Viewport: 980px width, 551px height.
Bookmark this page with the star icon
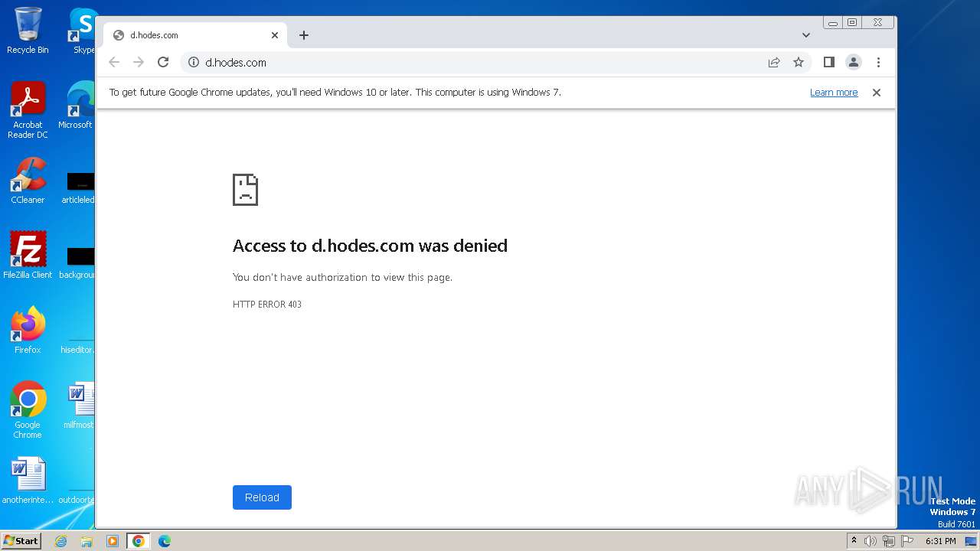coord(799,63)
